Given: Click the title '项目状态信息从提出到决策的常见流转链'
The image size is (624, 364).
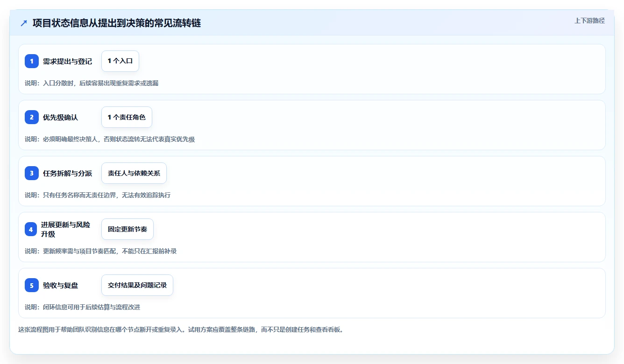Looking at the screenshot, I should coord(117,23).
